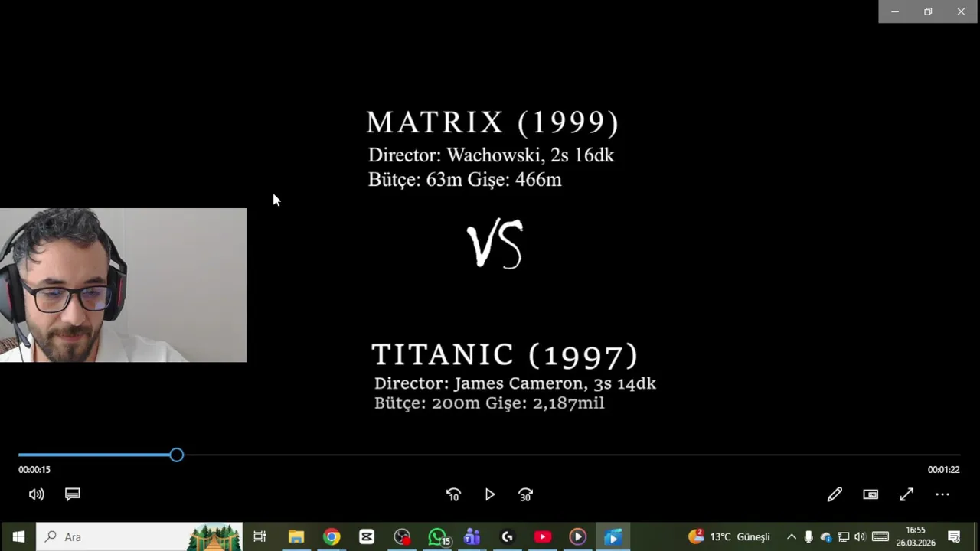Open CapCut from taskbar
The image size is (980, 551).
(367, 537)
